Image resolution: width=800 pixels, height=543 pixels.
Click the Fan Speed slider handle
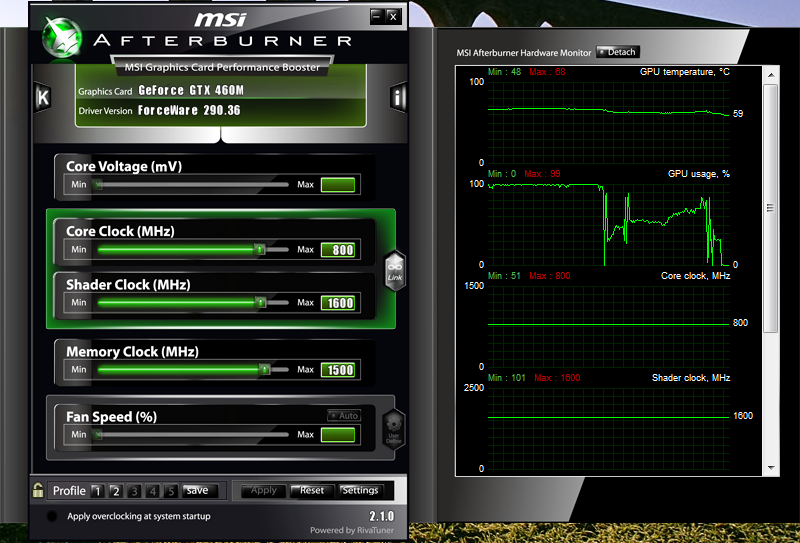pyautogui.click(x=98, y=434)
